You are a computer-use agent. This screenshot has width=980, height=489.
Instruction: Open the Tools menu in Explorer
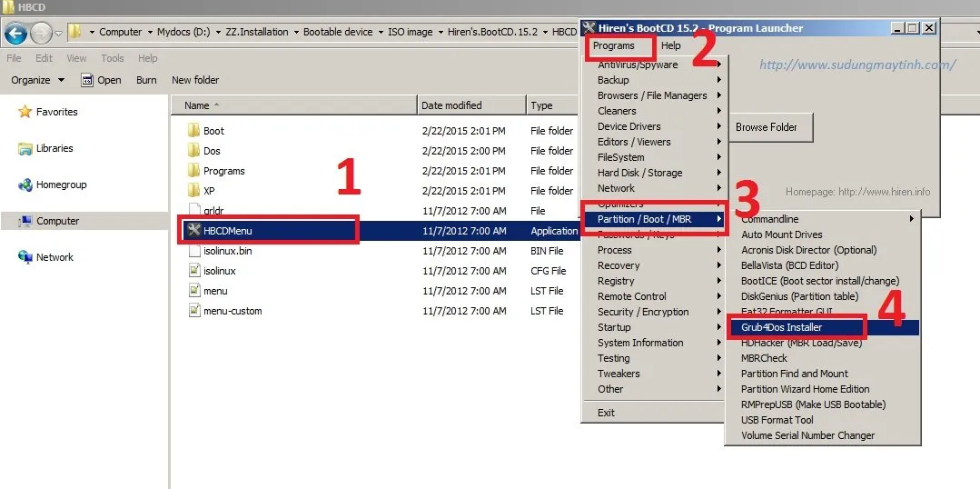(113, 58)
